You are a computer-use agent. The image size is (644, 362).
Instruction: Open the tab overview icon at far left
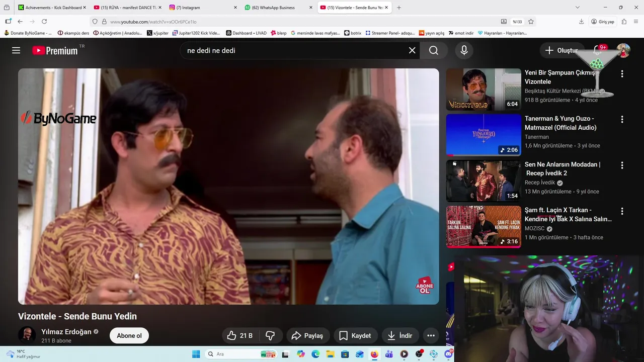[7, 8]
